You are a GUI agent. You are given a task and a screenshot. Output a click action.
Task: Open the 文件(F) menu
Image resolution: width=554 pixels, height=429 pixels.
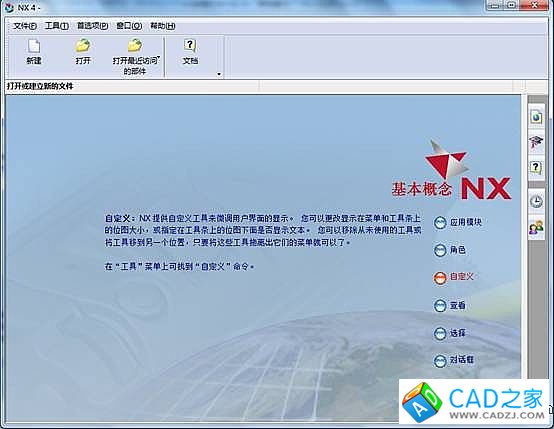(25, 26)
